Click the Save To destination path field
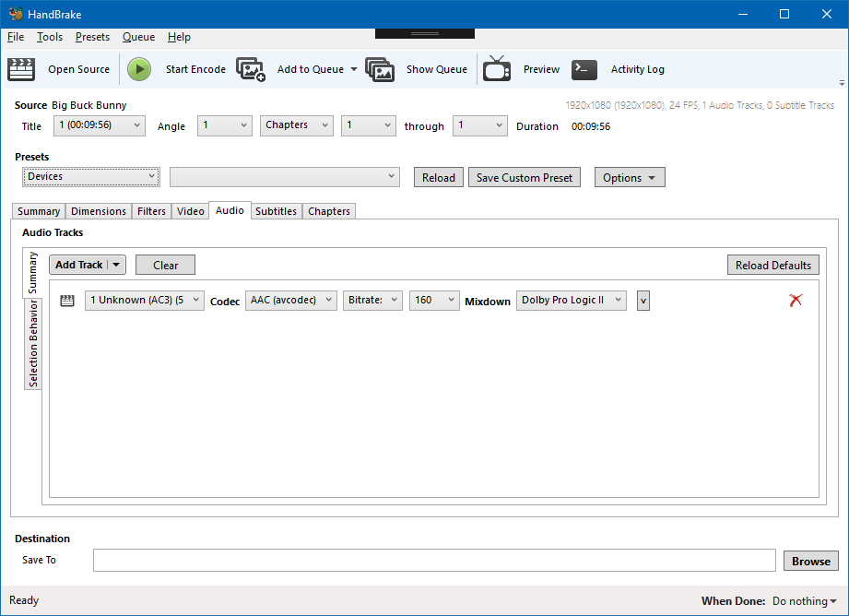Viewport: 849px width, 616px height. 434,560
